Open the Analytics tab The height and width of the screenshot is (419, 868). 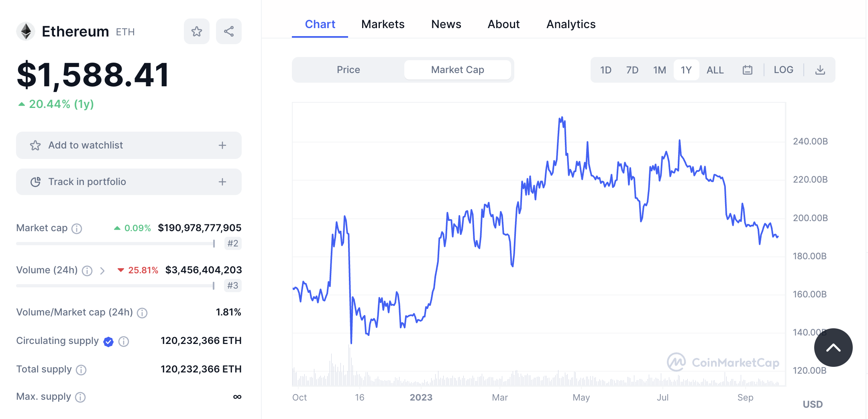coord(571,24)
